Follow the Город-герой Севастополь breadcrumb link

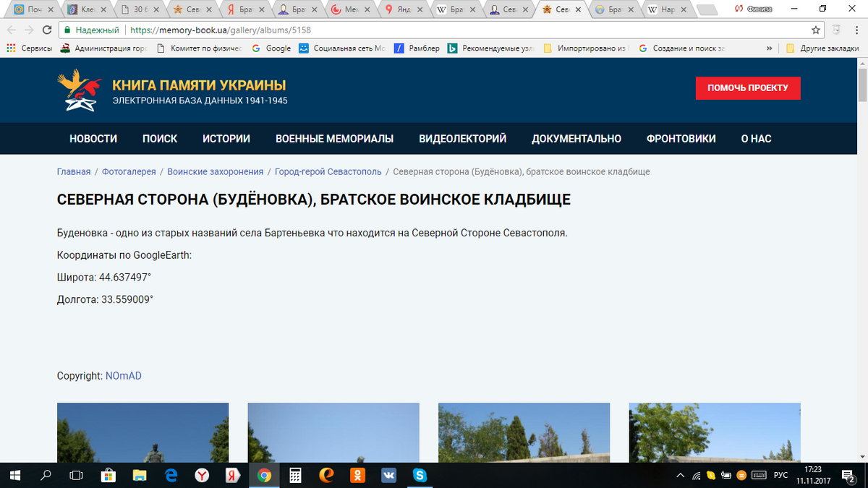(328, 172)
